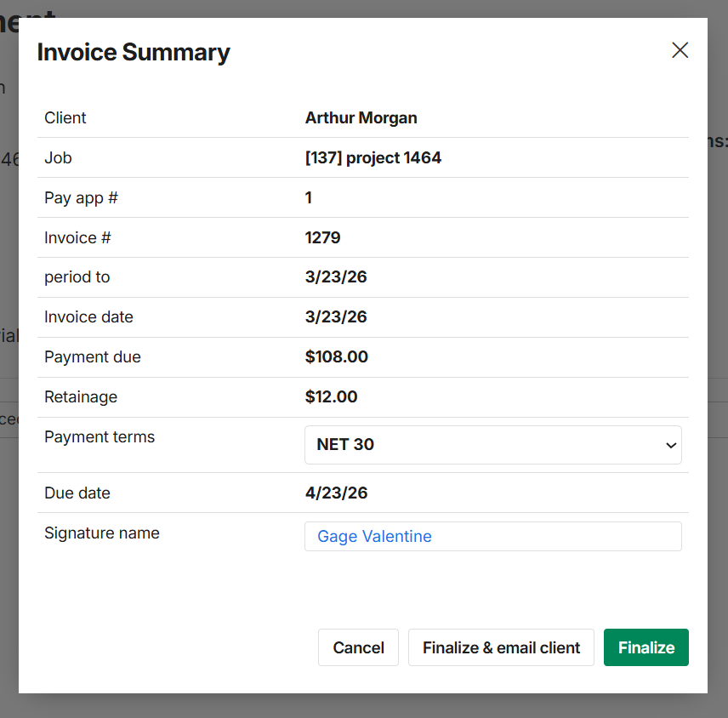Click the chevron arrow on Payment terms select
Screen dimensions: 728x718
[671, 446]
